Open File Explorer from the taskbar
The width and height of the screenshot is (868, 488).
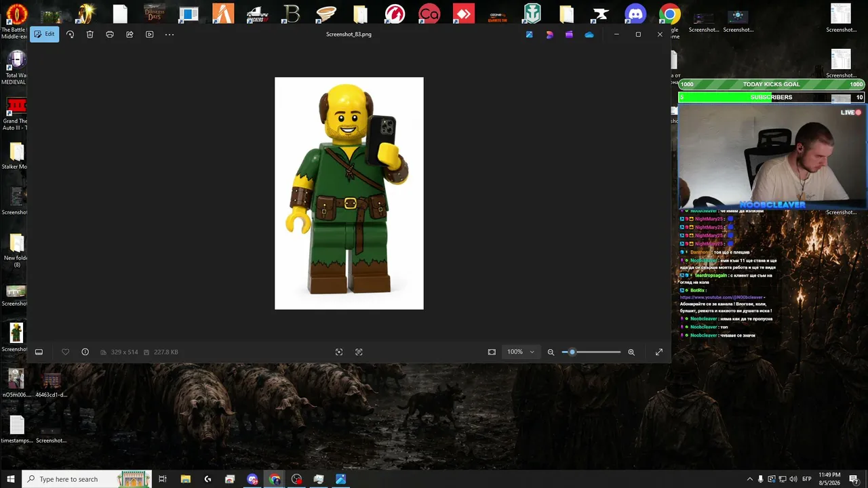(185, 479)
